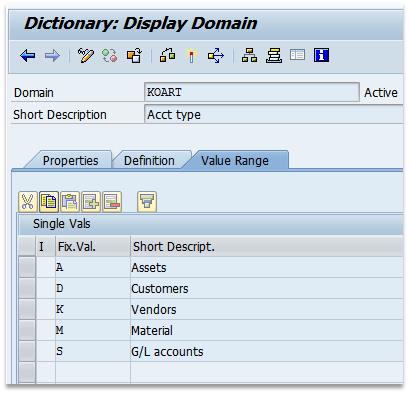Cut with the scissors icon
The image size is (409, 394).
27,202
